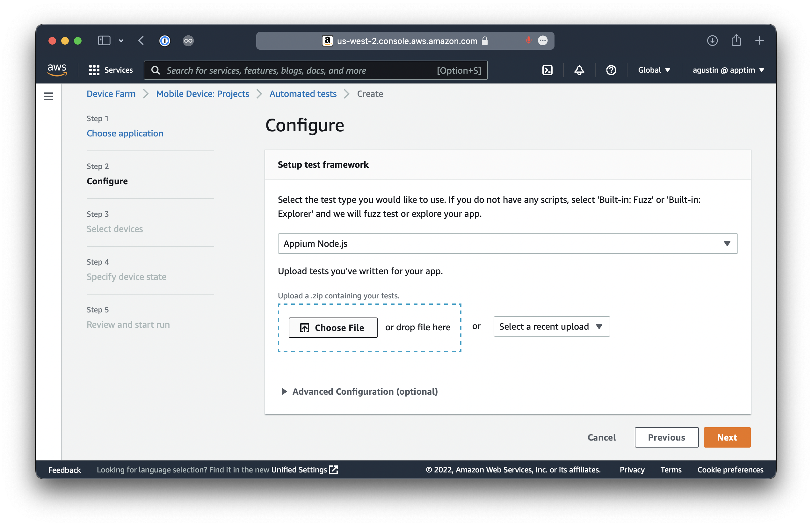Open the notifications bell
The width and height of the screenshot is (812, 526).
(x=579, y=70)
